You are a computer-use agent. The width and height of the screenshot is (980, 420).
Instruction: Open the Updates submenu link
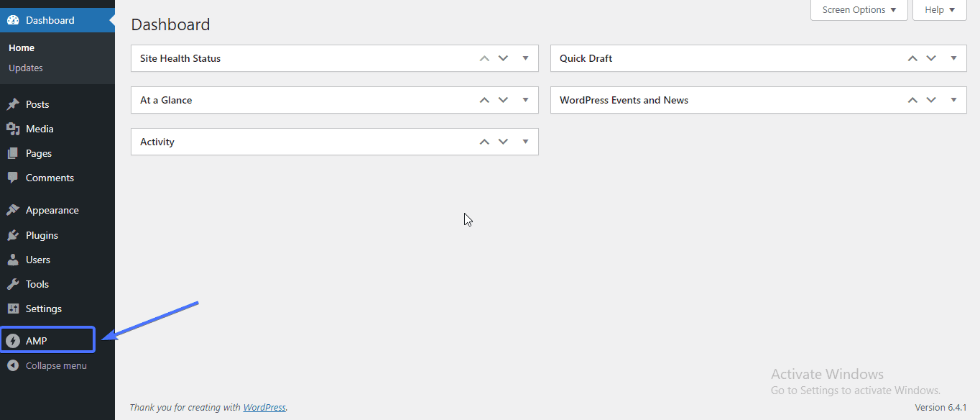[x=26, y=68]
